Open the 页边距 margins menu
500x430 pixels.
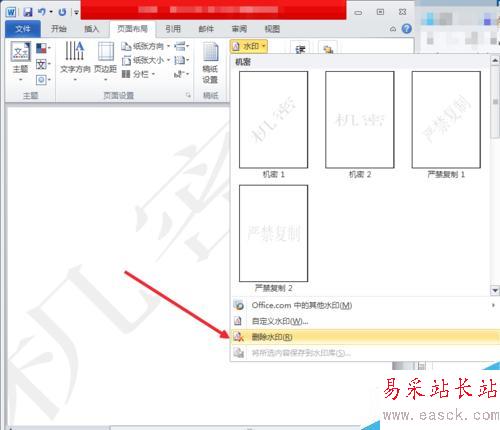[x=105, y=62]
